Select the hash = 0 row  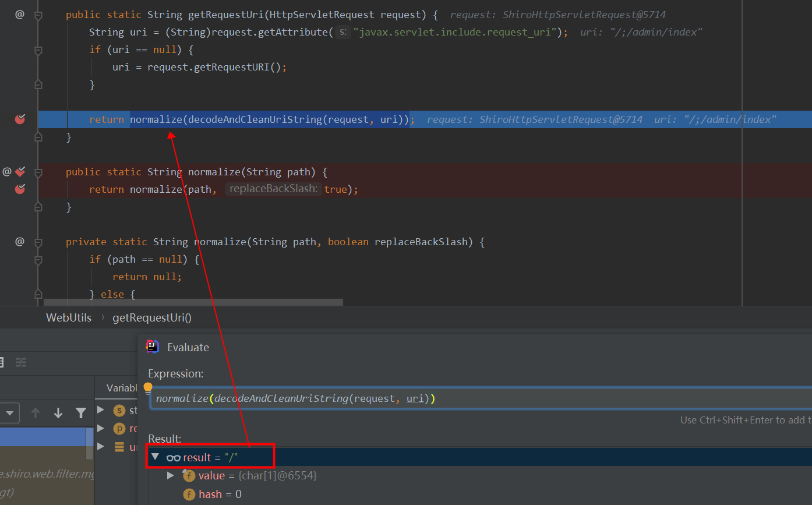click(480, 494)
